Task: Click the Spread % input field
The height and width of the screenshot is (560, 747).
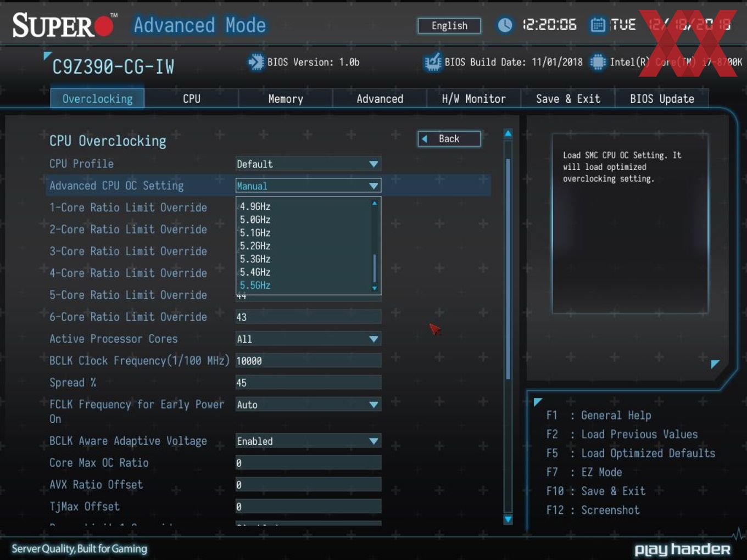Action: pos(308,383)
